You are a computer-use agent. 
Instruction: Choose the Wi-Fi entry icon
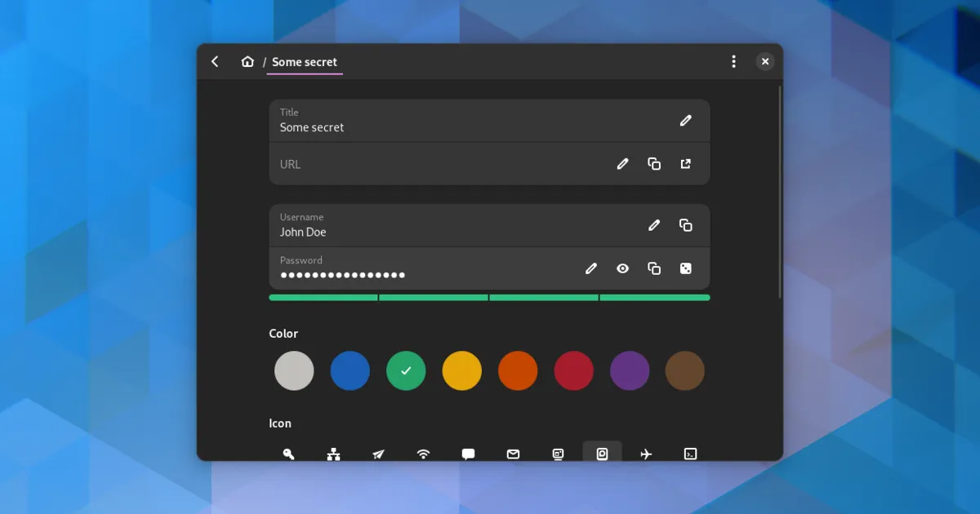click(423, 454)
